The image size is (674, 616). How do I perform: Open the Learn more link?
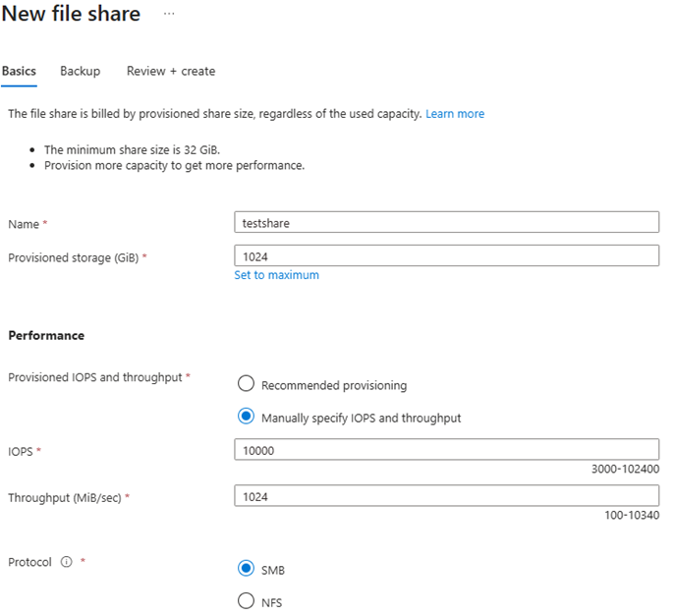pyautogui.click(x=455, y=114)
